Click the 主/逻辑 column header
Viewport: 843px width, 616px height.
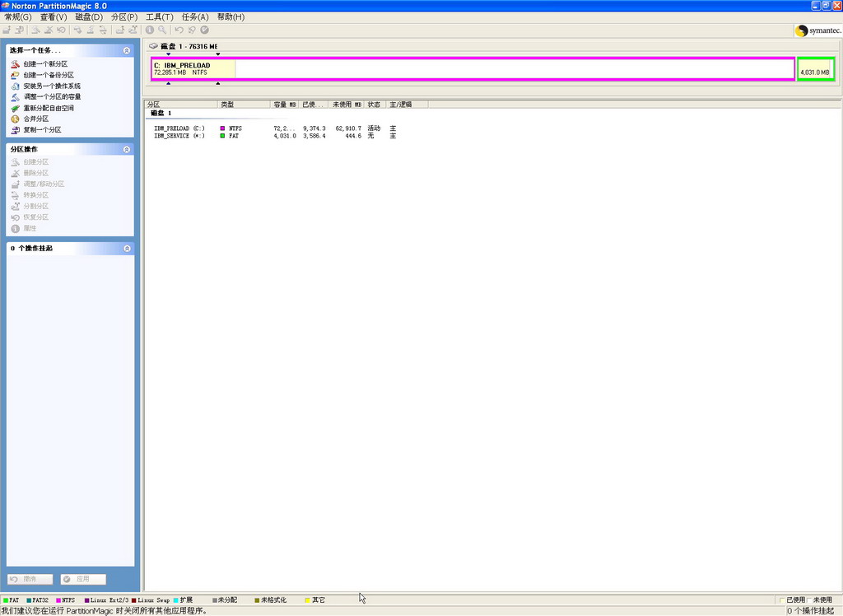pos(407,105)
